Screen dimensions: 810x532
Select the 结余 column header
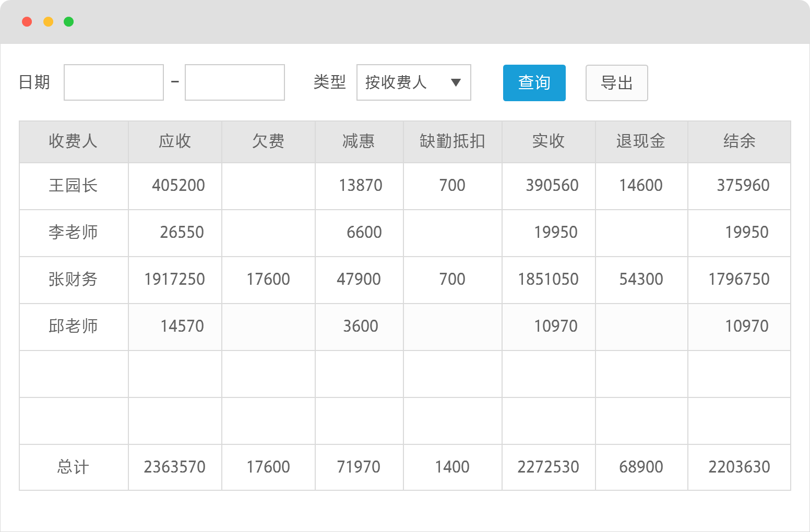click(x=739, y=141)
